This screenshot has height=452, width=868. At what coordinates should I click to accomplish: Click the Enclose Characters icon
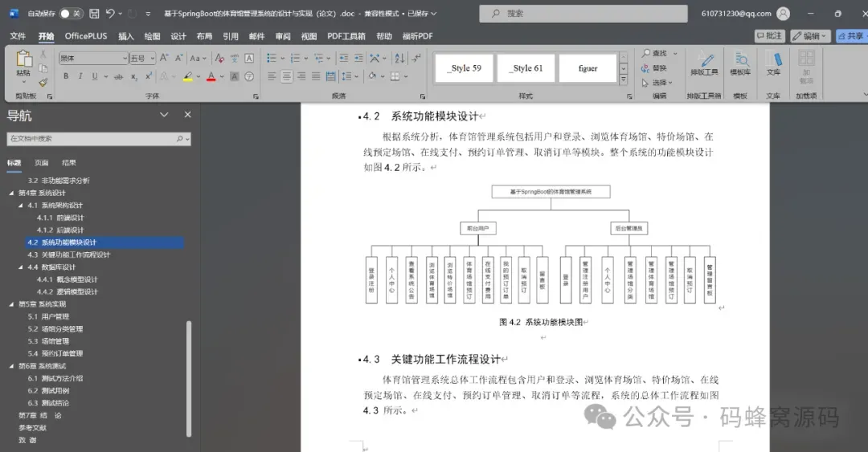tap(249, 76)
